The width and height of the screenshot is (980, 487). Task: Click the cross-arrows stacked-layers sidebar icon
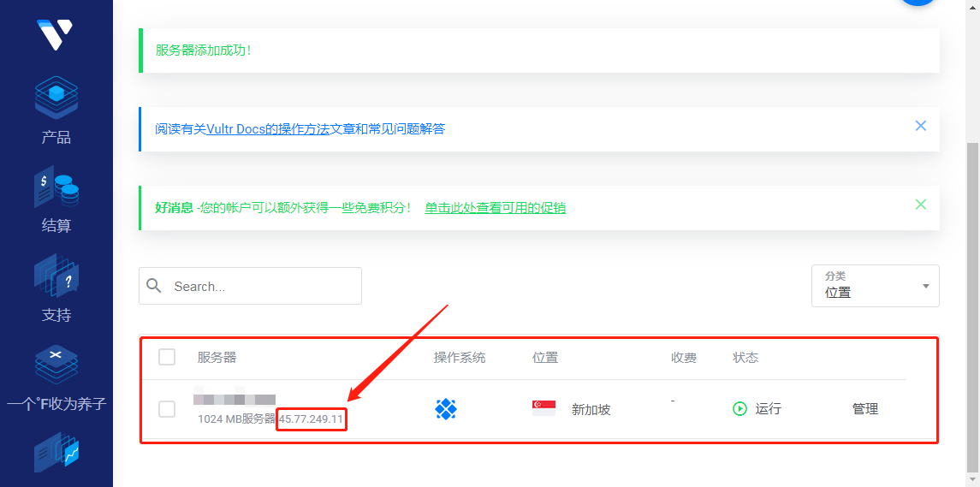coord(56,364)
